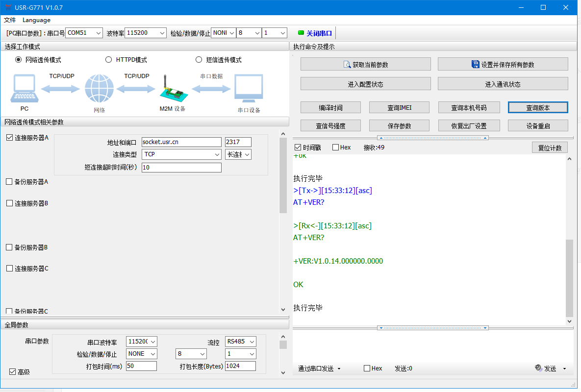Viewport: 581px width, 392px height.
Task: Click the 查询IMEI button
Action: (x=399, y=108)
